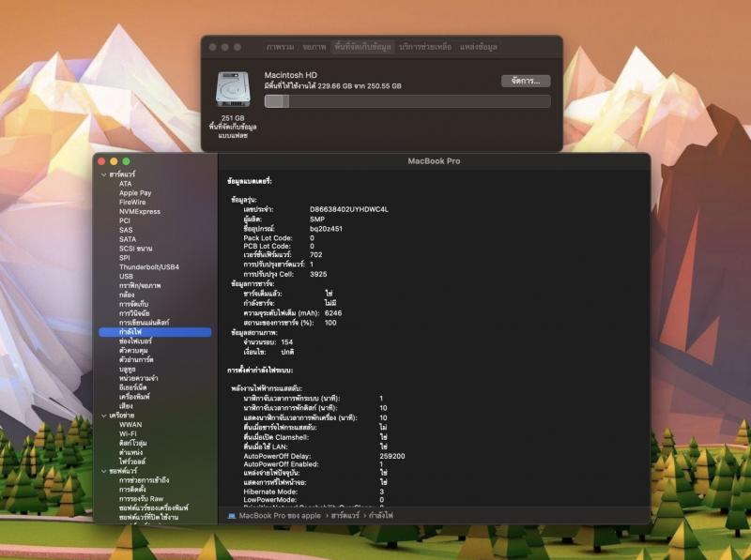751x560 pixels.
Task: Select ตัวควบคุม in the sidebar
Action: (133, 351)
